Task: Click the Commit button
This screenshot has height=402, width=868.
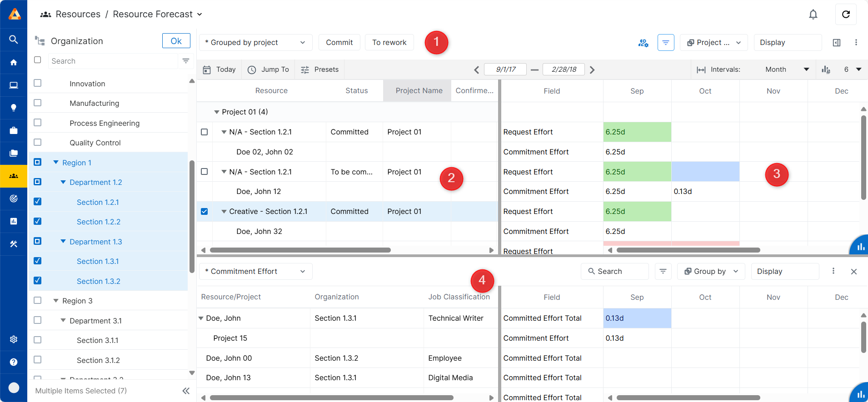Action: [339, 43]
